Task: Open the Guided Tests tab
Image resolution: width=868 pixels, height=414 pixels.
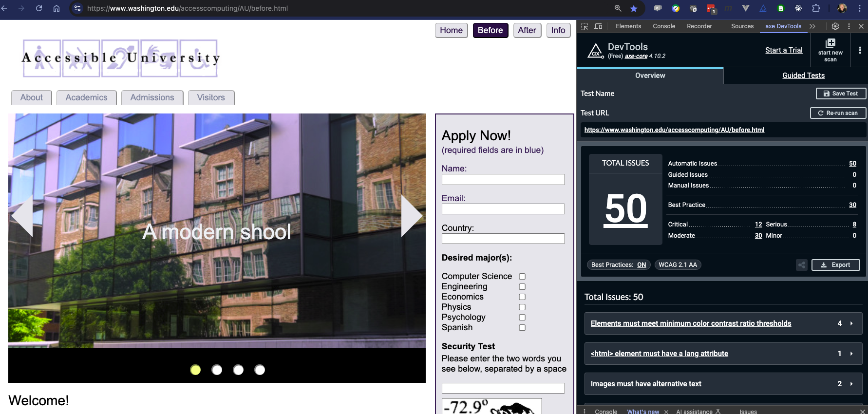Action: tap(803, 75)
